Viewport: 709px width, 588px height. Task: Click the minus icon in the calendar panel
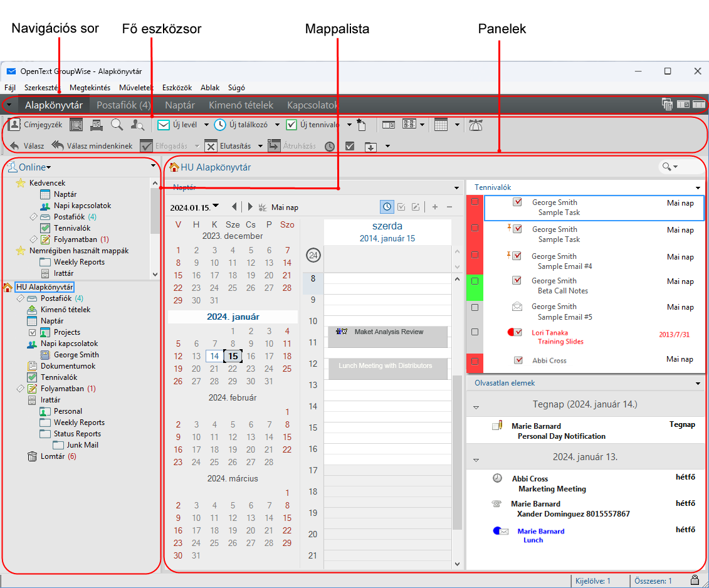click(x=449, y=207)
